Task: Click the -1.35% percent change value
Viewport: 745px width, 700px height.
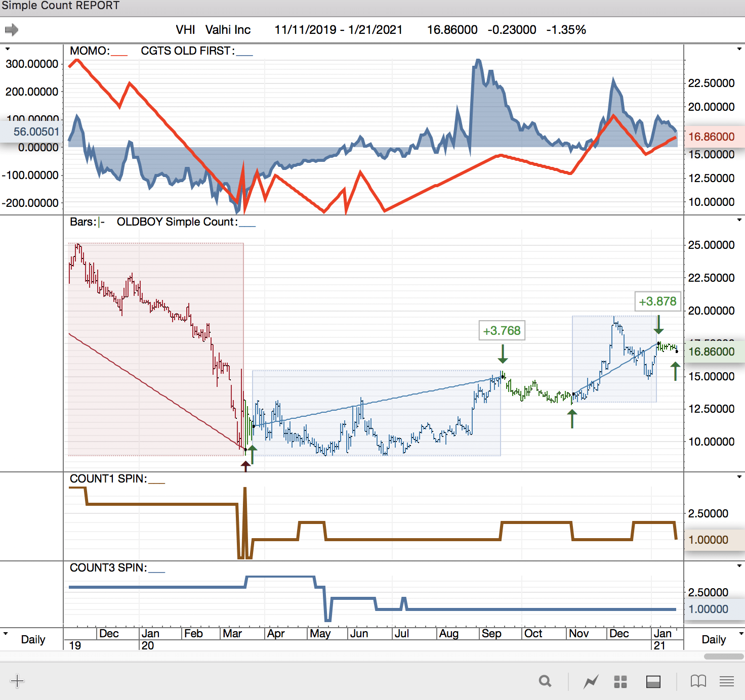Action: point(566,30)
